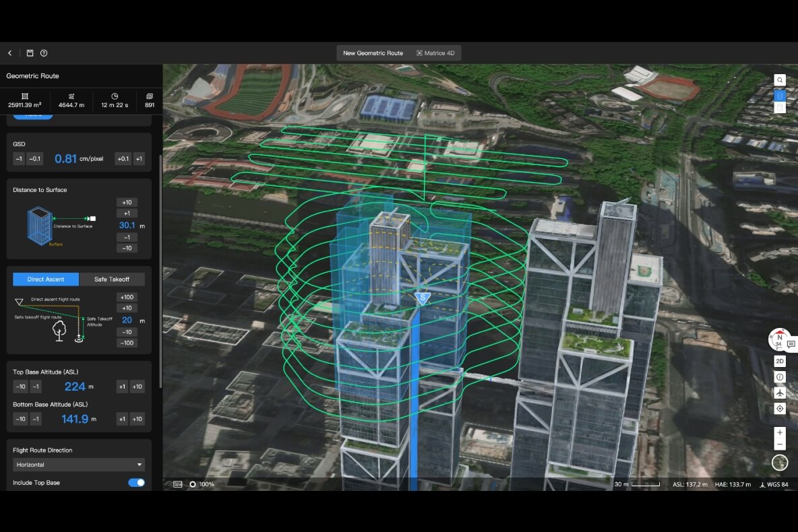Save the route with the disk icon
The image size is (798, 532).
coord(30,53)
